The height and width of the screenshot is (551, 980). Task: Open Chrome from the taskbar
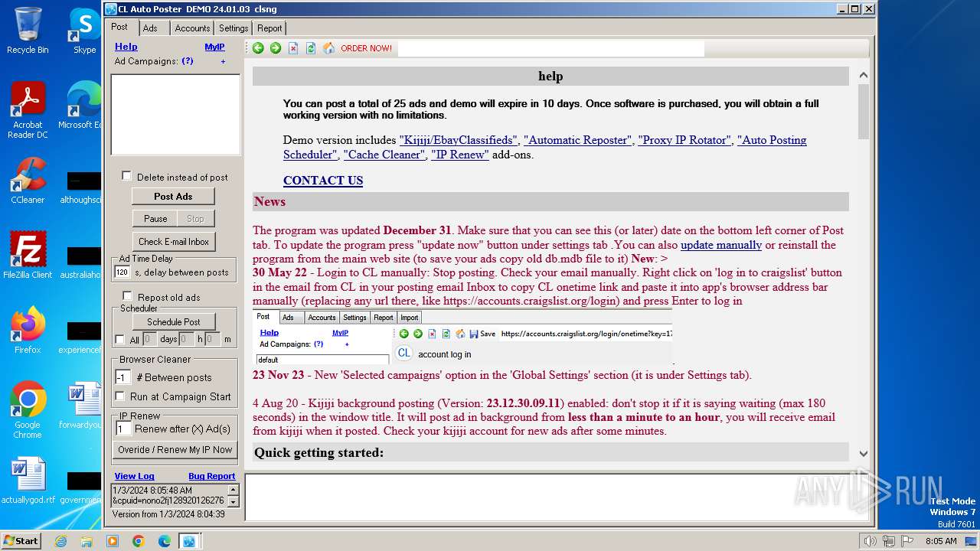[139, 541]
